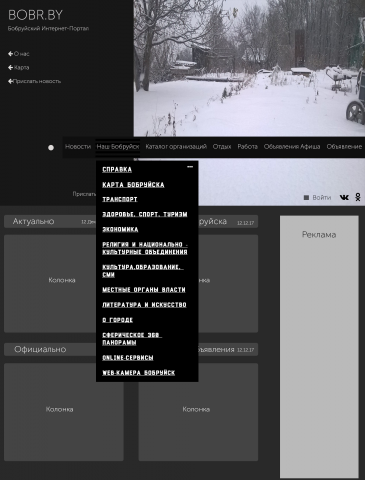Open О городе dropdown entry
The width and height of the screenshot is (365, 480).
(x=117, y=320)
